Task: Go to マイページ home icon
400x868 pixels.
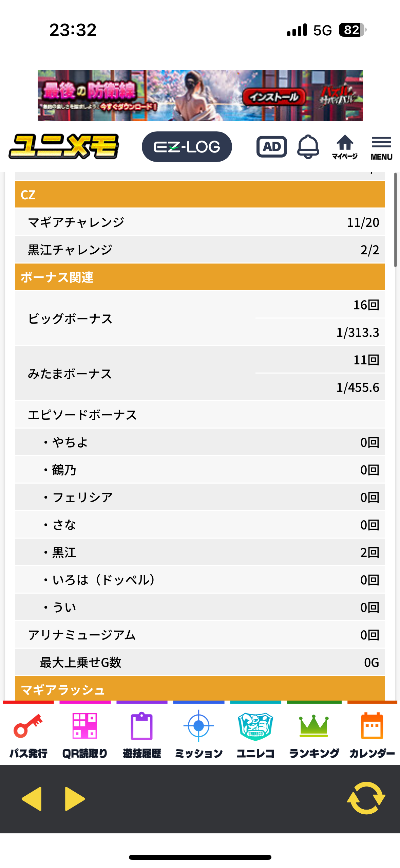Action: (345, 147)
